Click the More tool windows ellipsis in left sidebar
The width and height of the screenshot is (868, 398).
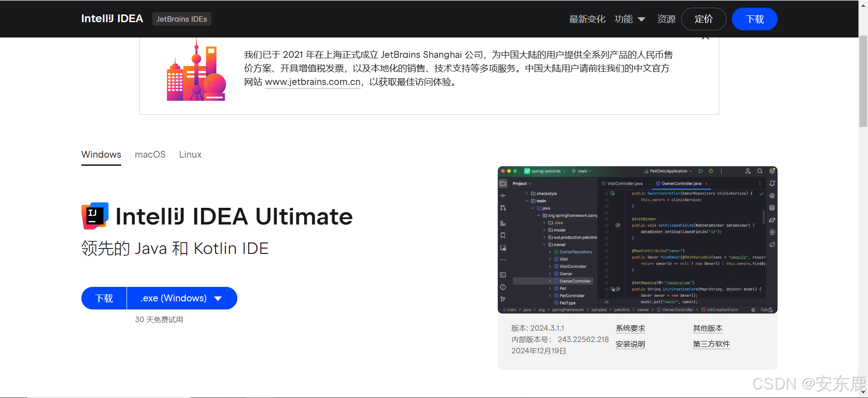(503, 260)
